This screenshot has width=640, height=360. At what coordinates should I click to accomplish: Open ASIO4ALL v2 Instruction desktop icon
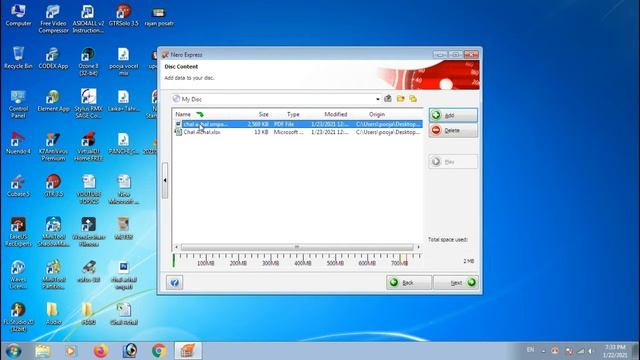click(x=88, y=18)
